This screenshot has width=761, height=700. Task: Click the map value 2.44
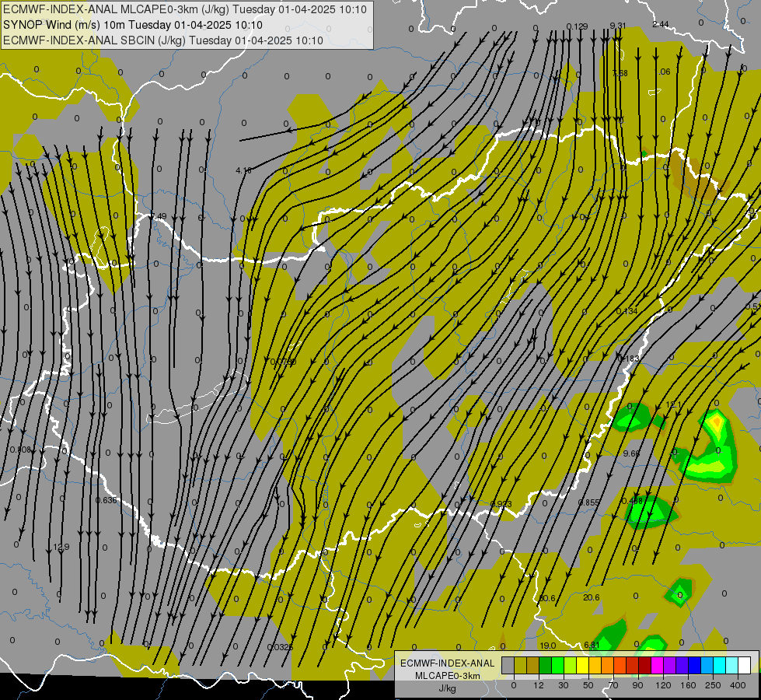click(661, 24)
